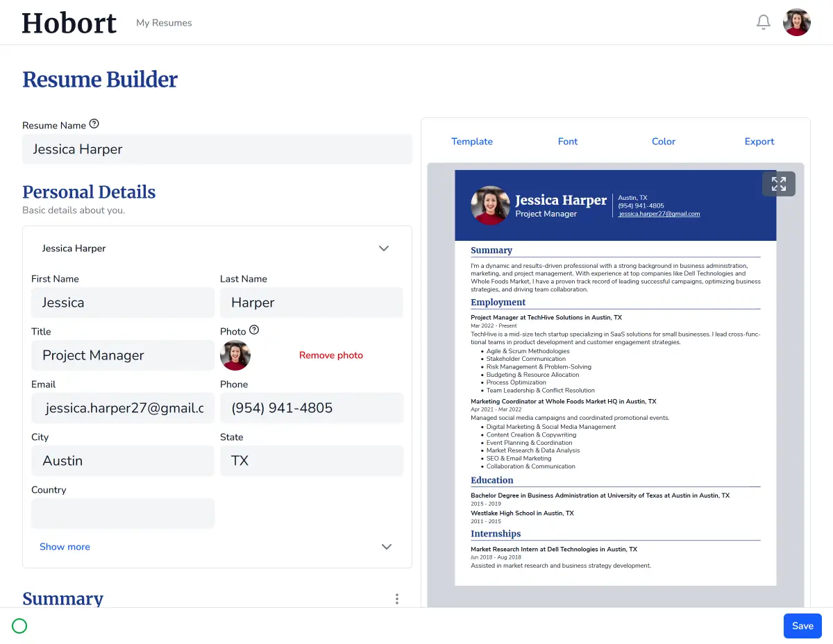Show help for Resume Name field
The image size is (833, 644).
pyautogui.click(x=94, y=124)
